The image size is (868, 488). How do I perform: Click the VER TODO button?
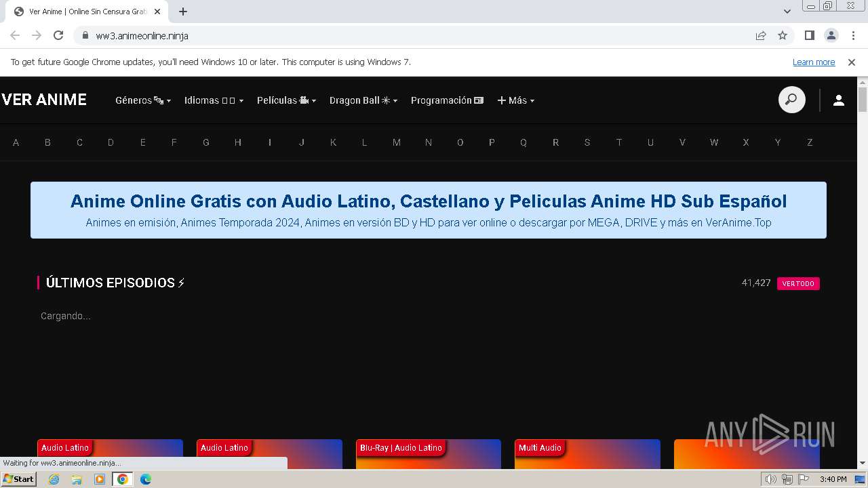point(798,283)
